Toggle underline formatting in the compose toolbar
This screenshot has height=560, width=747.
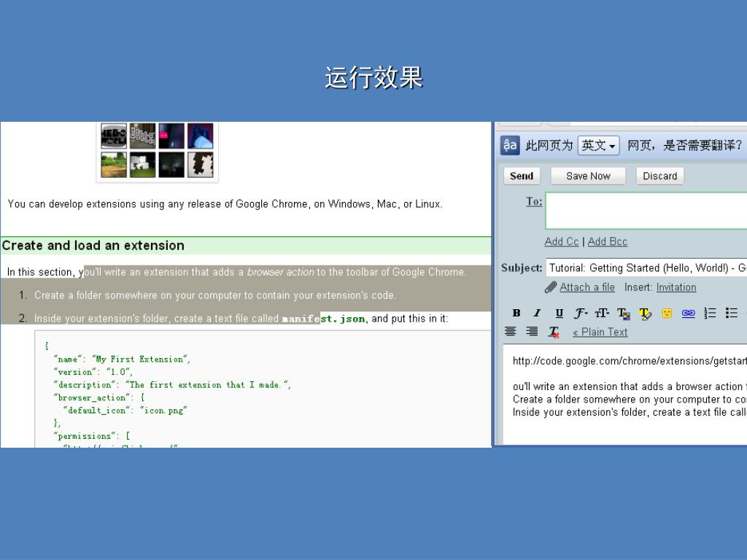pyautogui.click(x=560, y=313)
